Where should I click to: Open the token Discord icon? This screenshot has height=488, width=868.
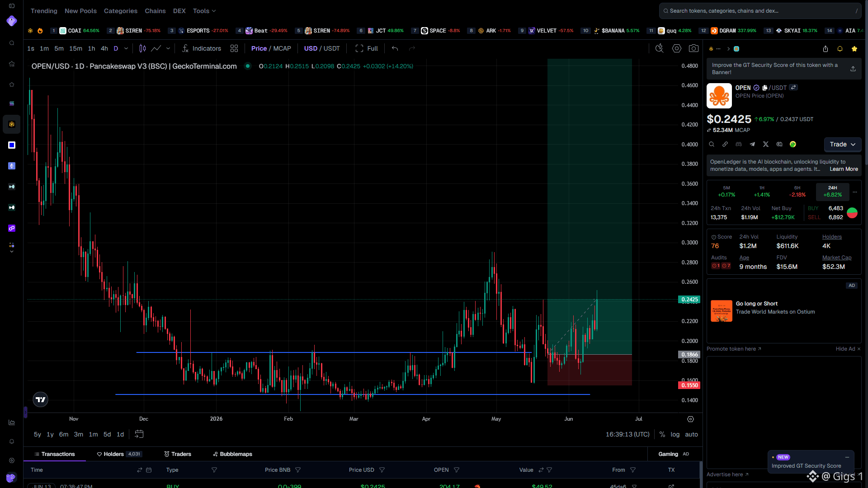tap(739, 145)
